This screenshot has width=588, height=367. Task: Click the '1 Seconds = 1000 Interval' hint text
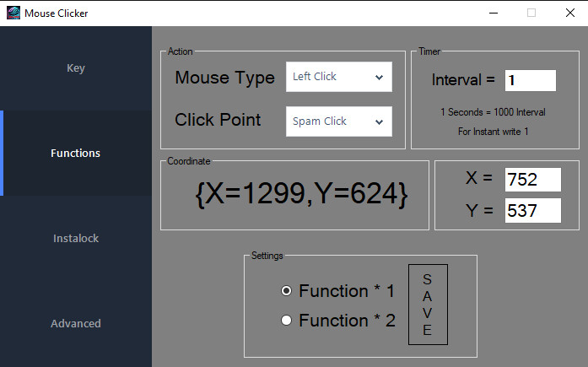[x=493, y=112]
